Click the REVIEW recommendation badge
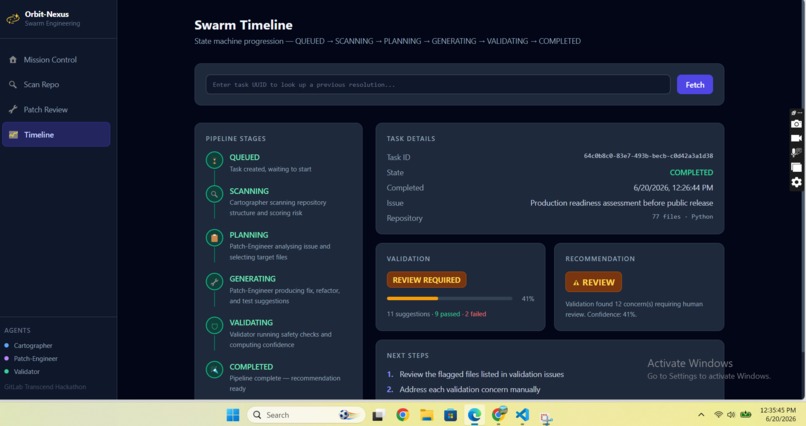The height and width of the screenshot is (426, 806). pyautogui.click(x=593, y=282)
